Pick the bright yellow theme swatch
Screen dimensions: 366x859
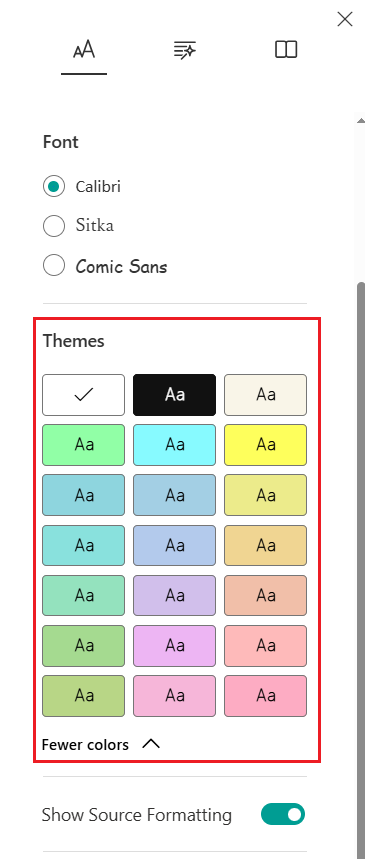tap(265, 445)
